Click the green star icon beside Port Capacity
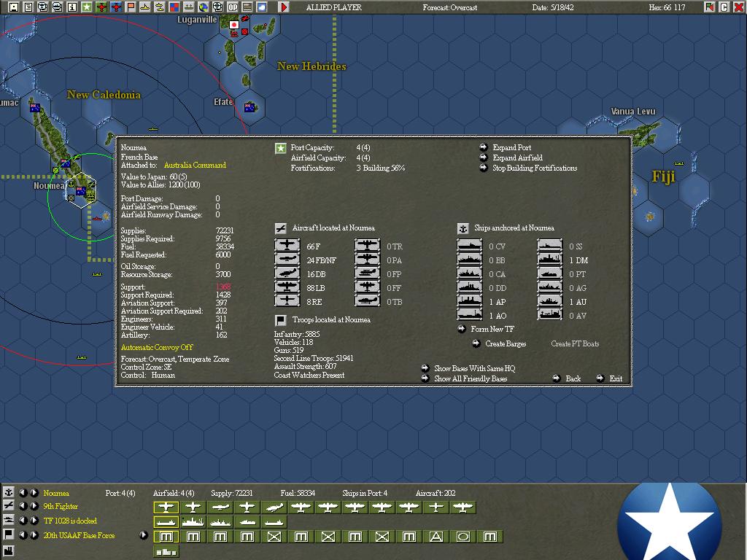Viewport: 747px width, 560px height. (x=281, y=148)
